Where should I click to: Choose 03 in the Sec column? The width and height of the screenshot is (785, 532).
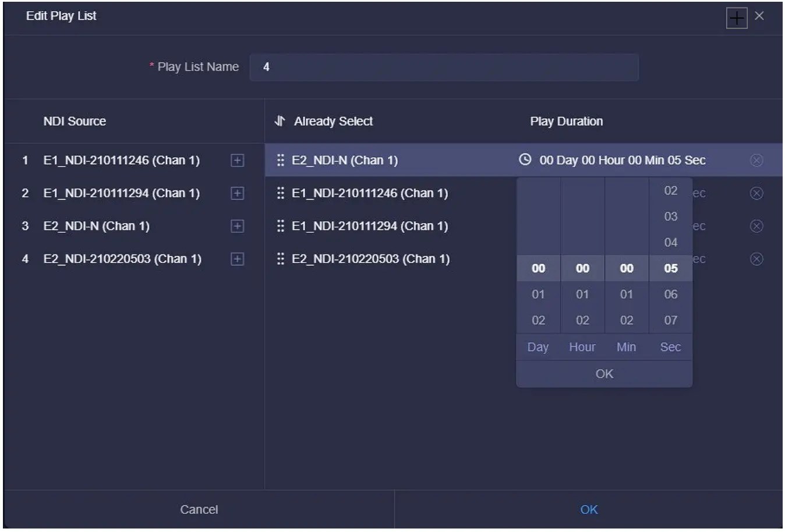[670, 217]
